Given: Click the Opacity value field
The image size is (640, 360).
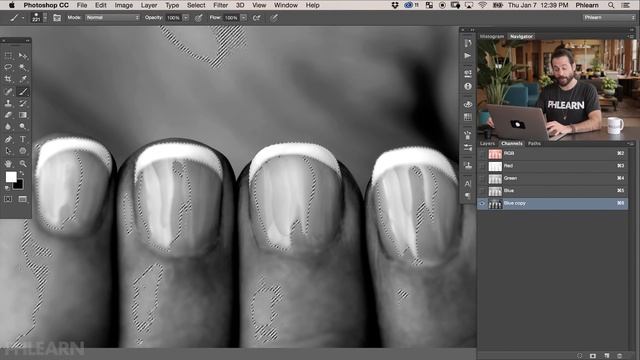Looking at the screenshot, I should click(173, 18).
